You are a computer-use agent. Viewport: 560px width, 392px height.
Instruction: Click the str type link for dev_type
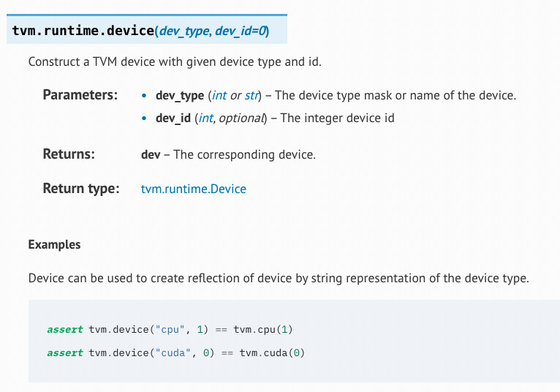coord(251,95)
